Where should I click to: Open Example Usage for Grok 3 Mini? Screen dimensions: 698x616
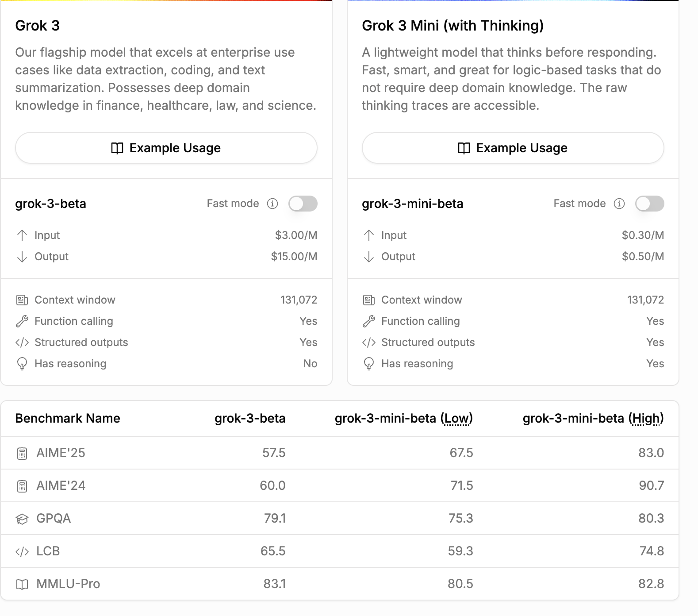pyautogui.click(x=513, y=148)
